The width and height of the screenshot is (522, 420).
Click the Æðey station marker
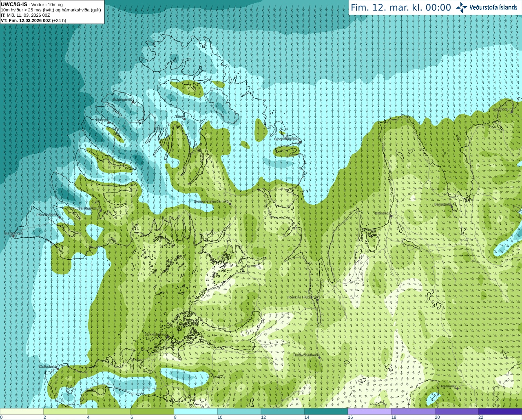(184, 119)
